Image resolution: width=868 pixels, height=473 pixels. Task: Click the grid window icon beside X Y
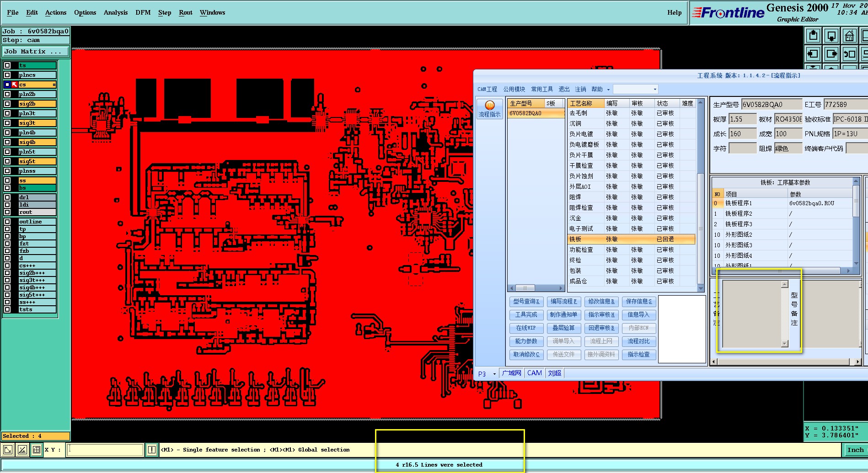tap(37, 450)
